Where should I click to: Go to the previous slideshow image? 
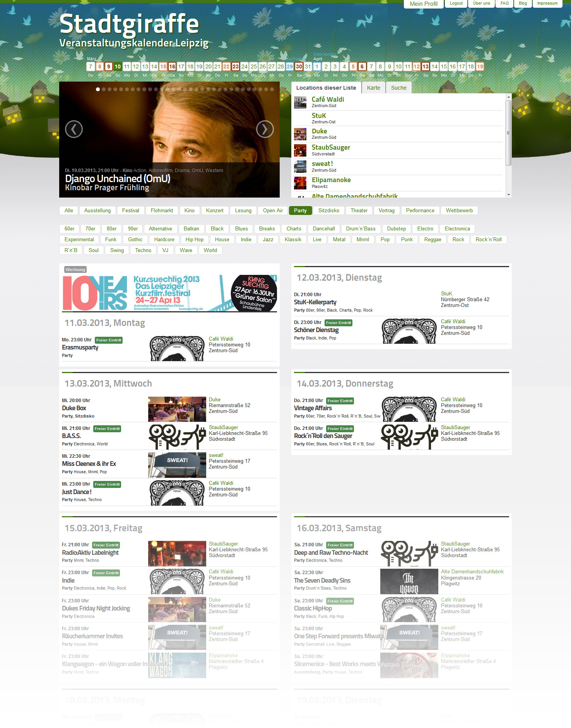(74, 129)
